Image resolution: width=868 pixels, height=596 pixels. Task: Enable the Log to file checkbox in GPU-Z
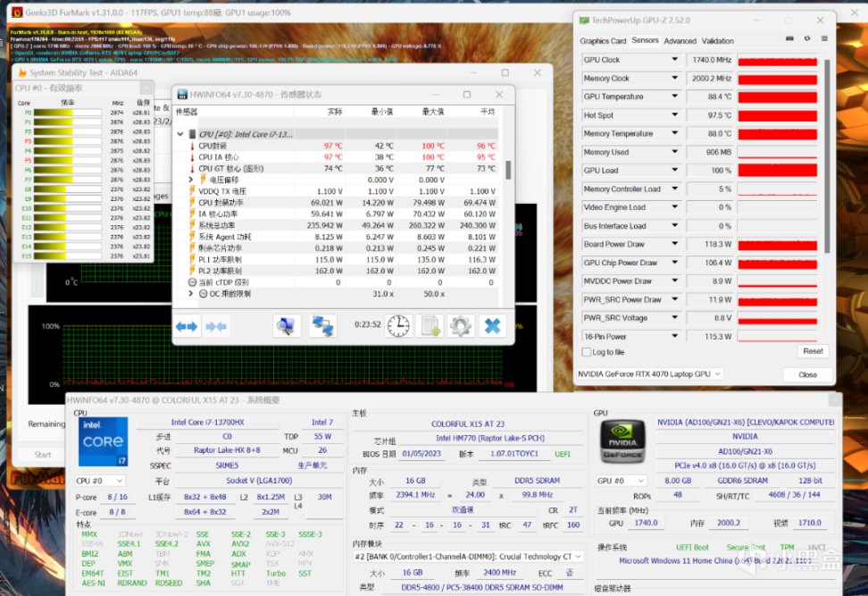[x=586, y=352]
